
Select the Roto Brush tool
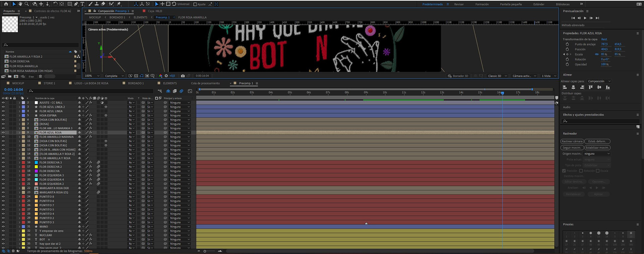(111, 4)
